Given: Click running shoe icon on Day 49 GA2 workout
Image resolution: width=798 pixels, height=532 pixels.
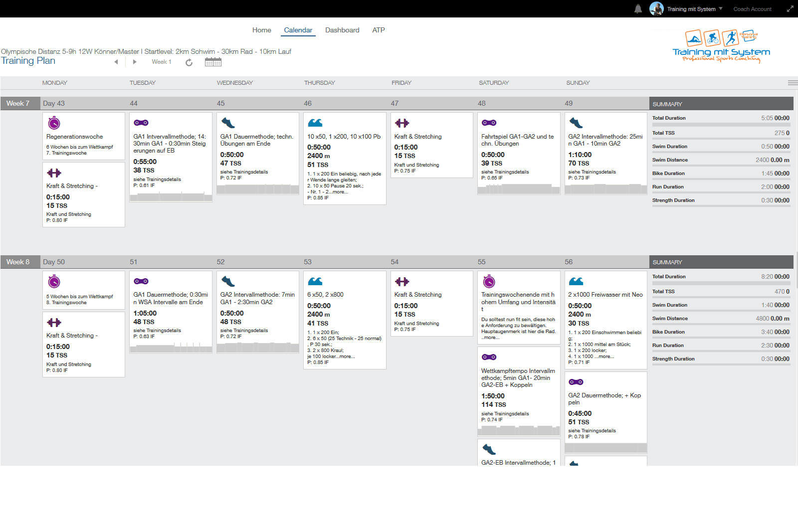Looking at the screenshot, I should (x=576, y=123).
